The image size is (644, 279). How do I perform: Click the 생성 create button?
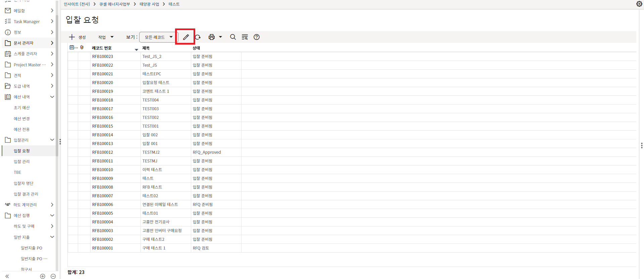[77, 37]
